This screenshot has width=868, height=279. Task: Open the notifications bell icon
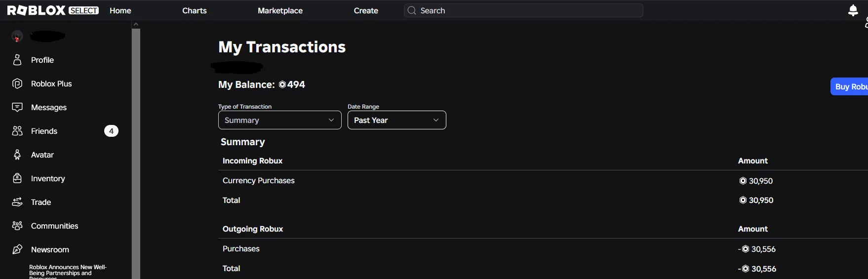coord(853,10)
